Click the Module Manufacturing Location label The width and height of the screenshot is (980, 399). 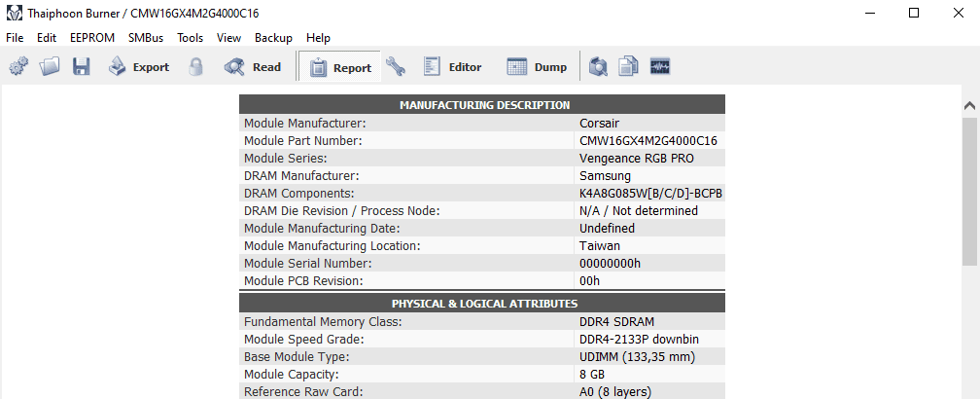click(x=332, y=246)
